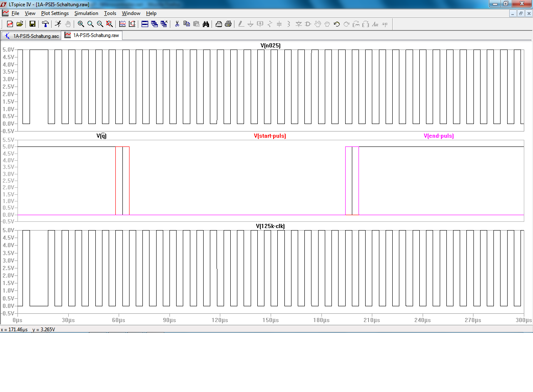Click the Zoom Out magnifier with minus
The height and width of the screenshot is (392, 533).
pyautogui.click(x=100, y=24)
